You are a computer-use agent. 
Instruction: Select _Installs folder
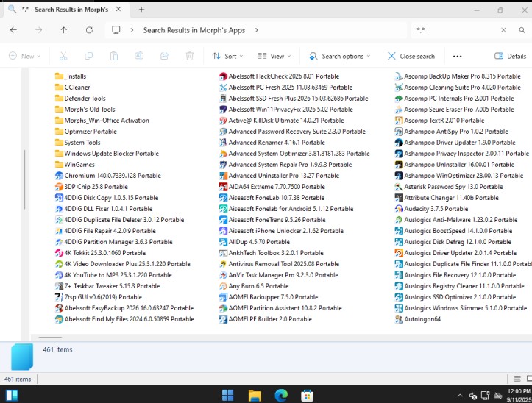click(x=71, y=76)
